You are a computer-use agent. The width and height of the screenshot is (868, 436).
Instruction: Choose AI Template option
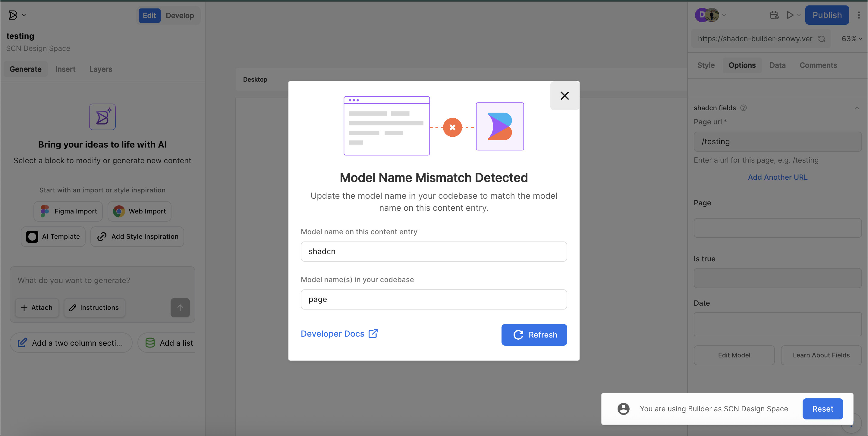coord(53,236)
